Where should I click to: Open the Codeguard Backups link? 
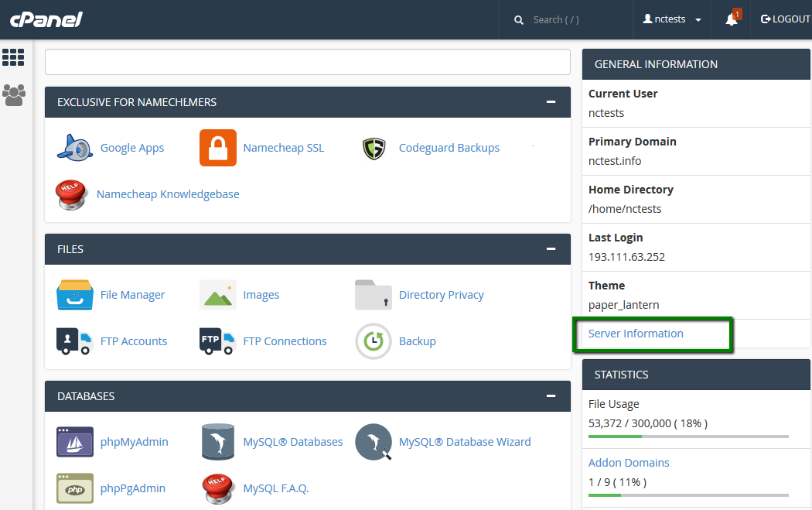(x=449, y=148)
